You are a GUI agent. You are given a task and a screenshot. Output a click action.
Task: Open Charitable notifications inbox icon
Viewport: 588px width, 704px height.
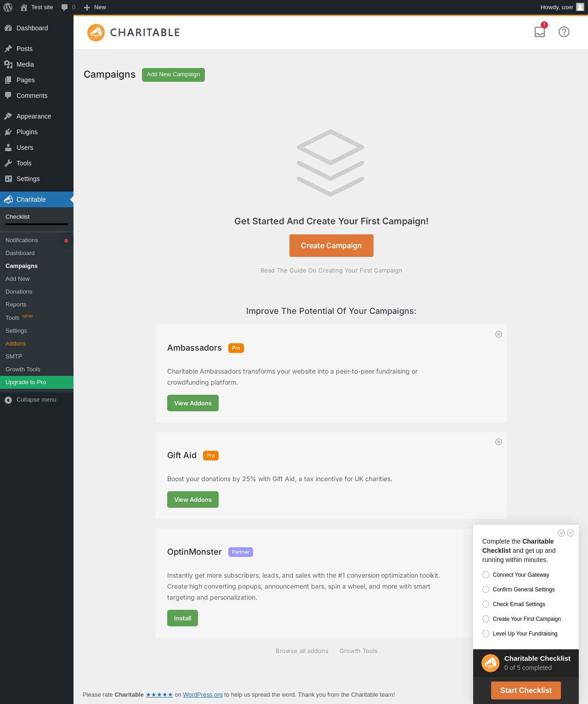pos(540,32)
